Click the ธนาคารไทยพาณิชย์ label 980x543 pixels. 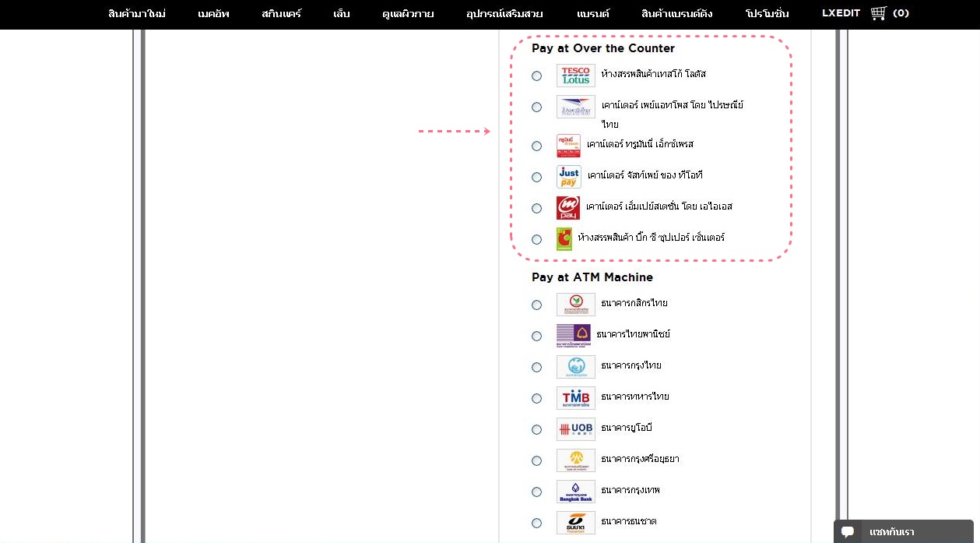pos(633,334)
